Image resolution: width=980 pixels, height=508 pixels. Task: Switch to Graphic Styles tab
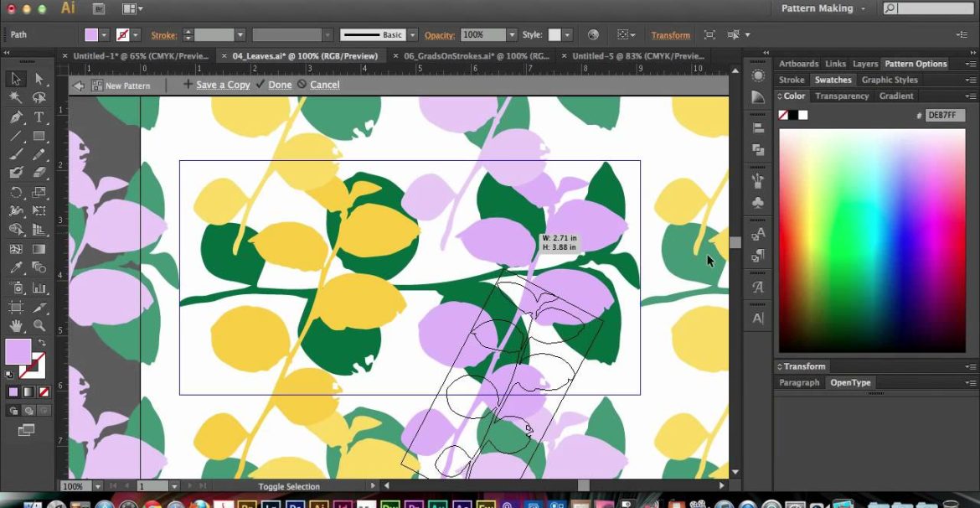point(890,80)
